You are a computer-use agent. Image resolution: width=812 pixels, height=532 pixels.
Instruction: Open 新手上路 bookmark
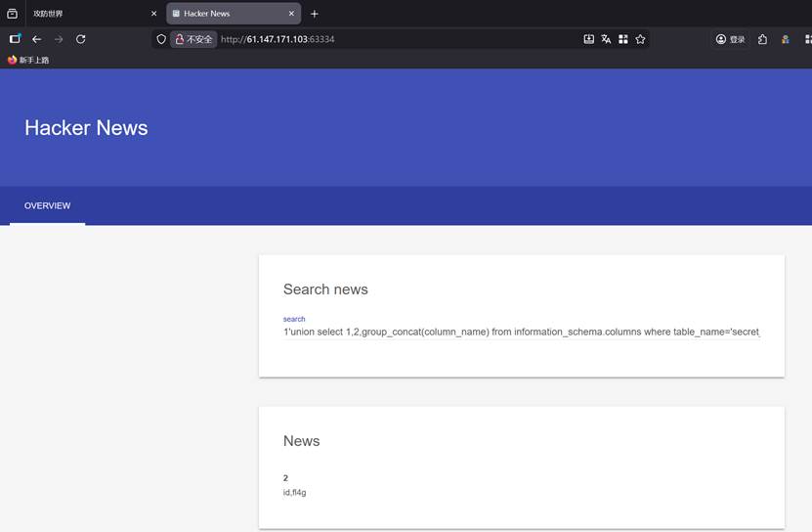point(28,61)
